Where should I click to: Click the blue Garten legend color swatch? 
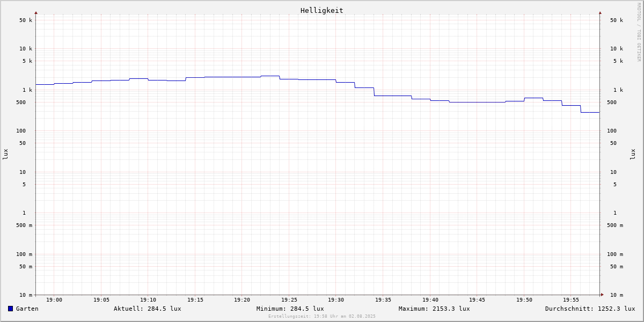[x=10, y=309]
